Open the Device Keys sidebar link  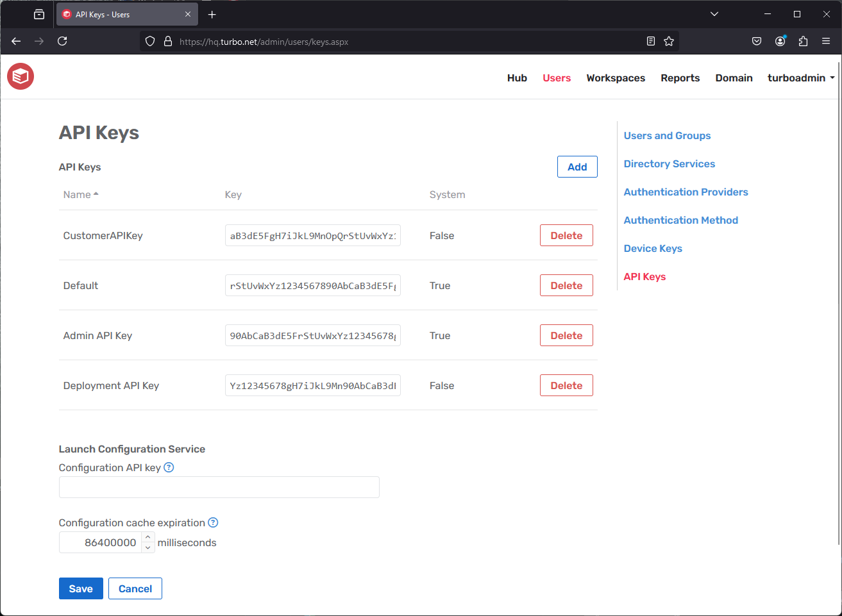[652, 248]
